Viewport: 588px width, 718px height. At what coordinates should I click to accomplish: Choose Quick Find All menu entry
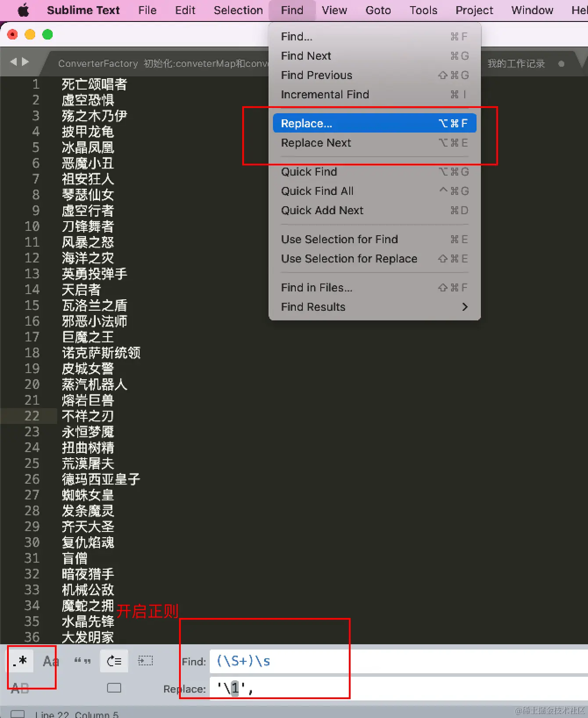374,191
